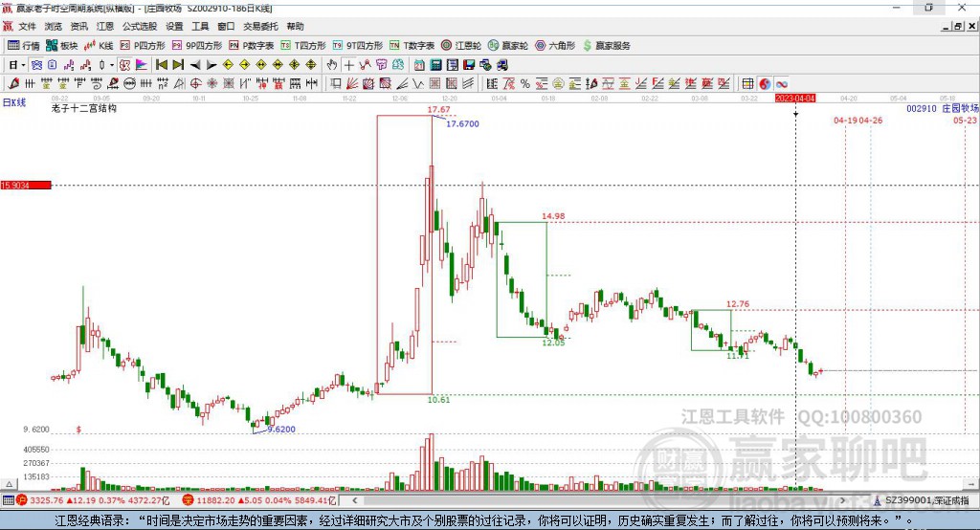Select the red circle crosshair target tool

coord(195,84)
